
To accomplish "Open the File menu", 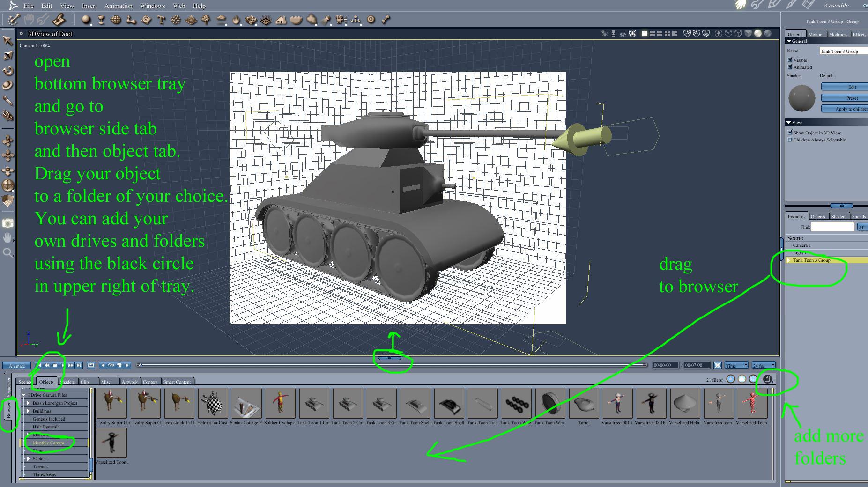I will point(29,6).
